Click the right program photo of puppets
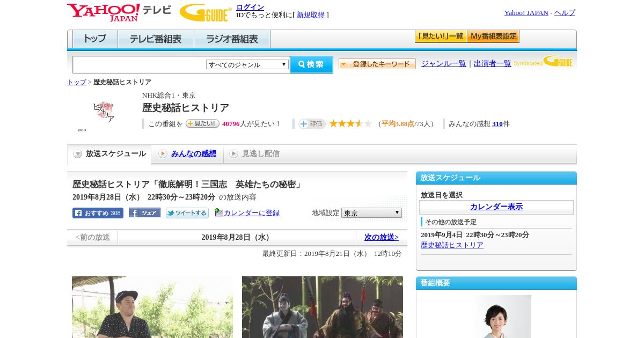This screenshot has width=644, height=338. [323, 307]
